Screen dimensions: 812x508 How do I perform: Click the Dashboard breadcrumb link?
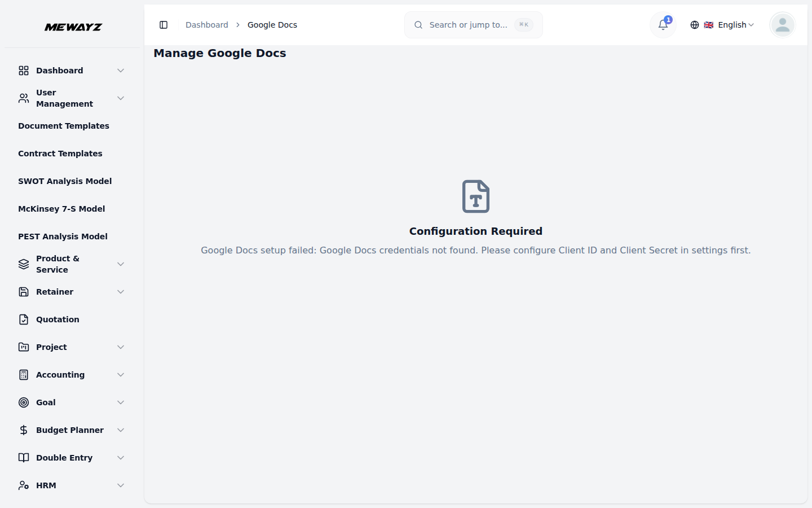[x=206, y=25]
